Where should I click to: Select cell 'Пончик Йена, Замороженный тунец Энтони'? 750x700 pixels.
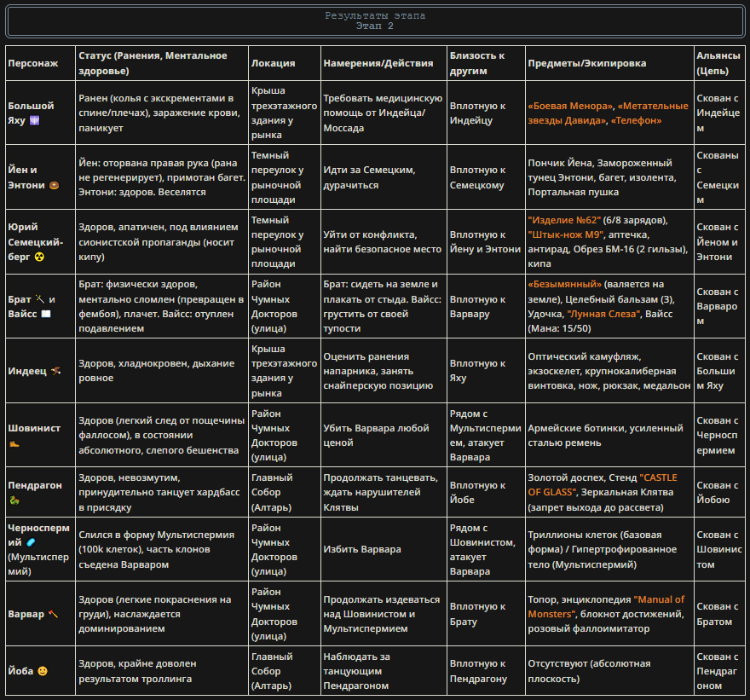pyautogui.click(x=609, y=177)
